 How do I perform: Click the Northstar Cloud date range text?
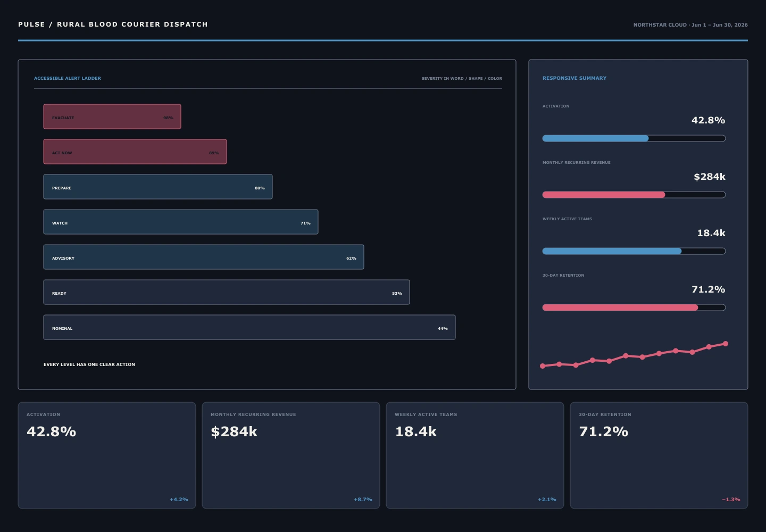click(690, 25)
